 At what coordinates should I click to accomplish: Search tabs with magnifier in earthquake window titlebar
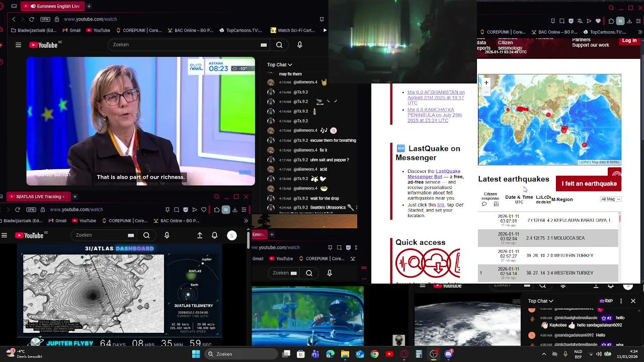[x=611, y=8]
